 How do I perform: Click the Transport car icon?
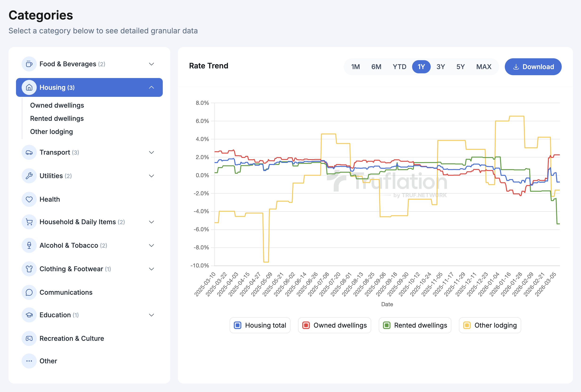tap(29, 152)
